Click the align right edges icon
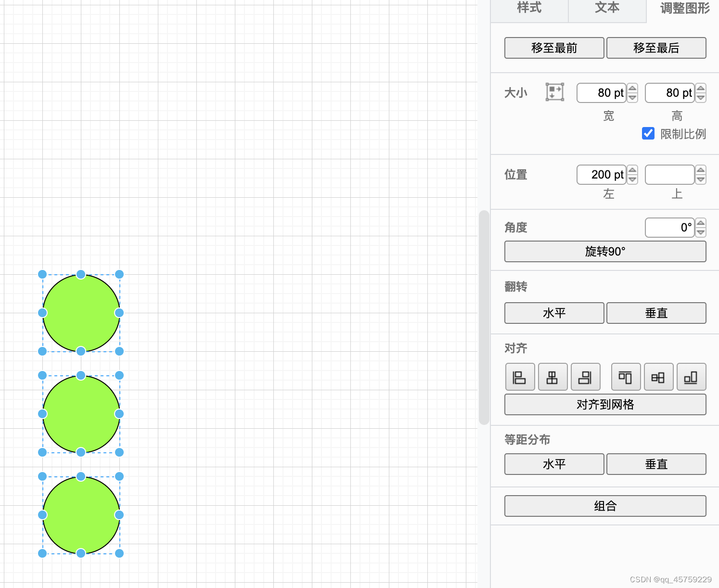The width and height of the screenshot is (719, 588). [585, 377]
